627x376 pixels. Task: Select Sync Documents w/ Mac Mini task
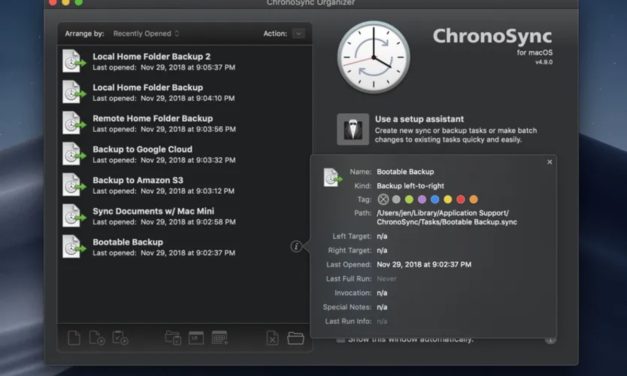[x=184, y=216]
